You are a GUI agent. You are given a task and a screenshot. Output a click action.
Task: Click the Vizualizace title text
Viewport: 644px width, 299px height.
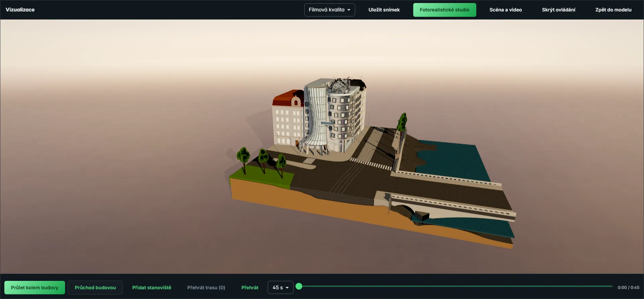[x=20, y=10]
